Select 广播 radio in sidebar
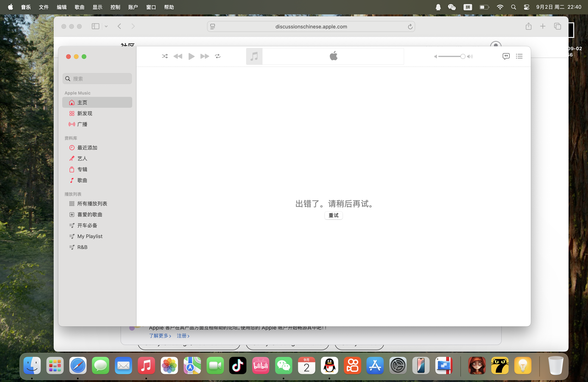Image resolution: width=588 pixels, height=382 pixels. pyautogui.click(x=82, y=124)
